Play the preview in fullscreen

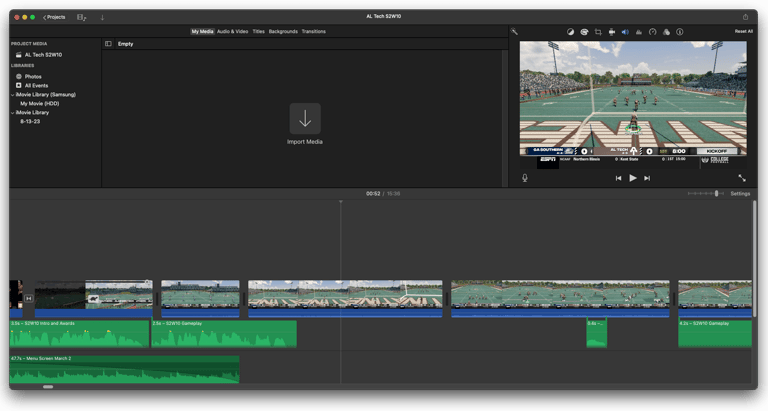(x=742, y=178)
